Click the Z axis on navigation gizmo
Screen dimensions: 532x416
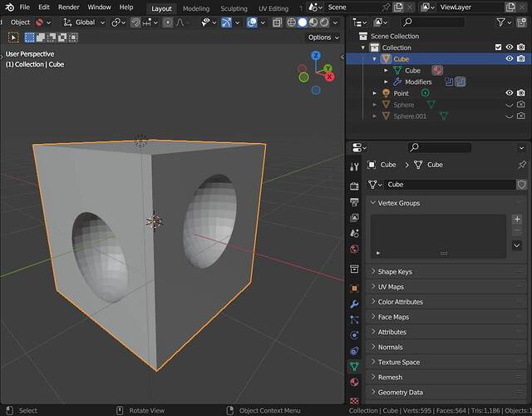(316, 56)
